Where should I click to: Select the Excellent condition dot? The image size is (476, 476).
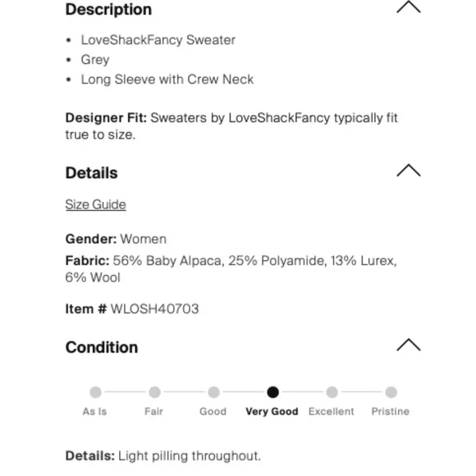(x=332, y=392)
